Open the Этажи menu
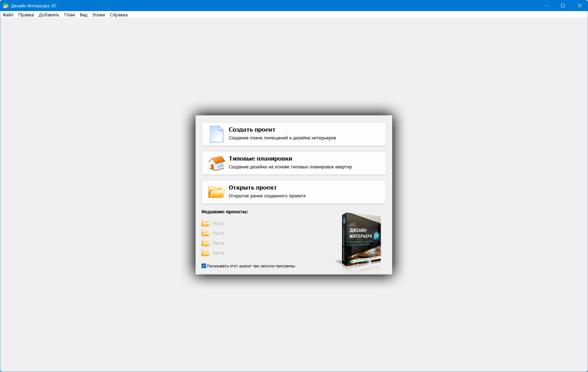 [98, 15]
